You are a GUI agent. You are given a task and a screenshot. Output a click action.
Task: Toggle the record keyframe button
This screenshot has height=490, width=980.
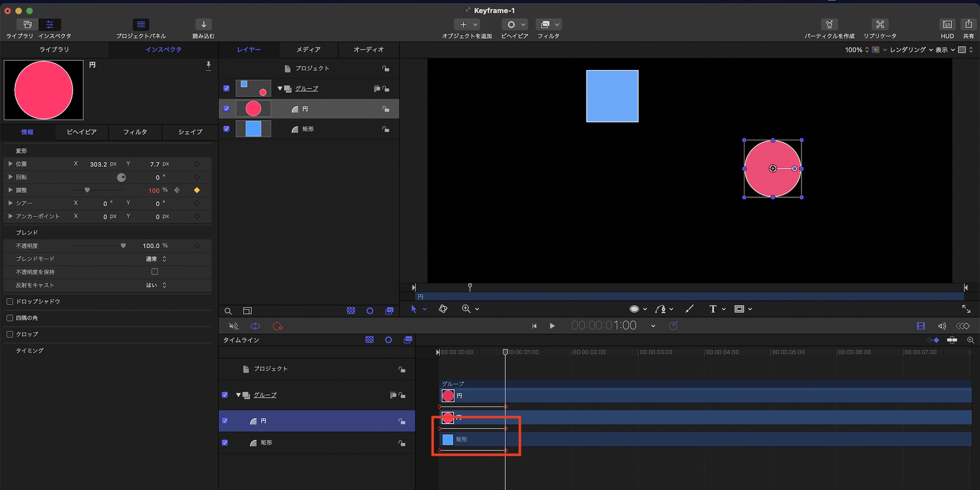point(277,326)
